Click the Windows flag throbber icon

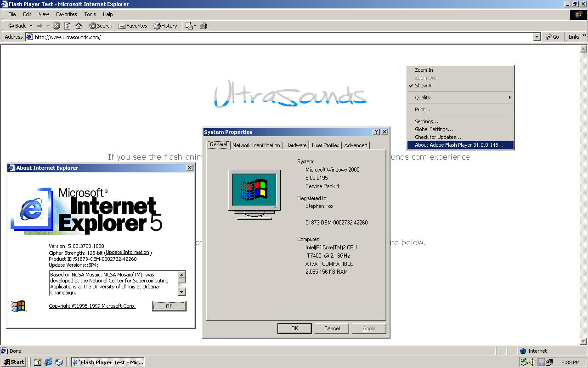[578, 15]
